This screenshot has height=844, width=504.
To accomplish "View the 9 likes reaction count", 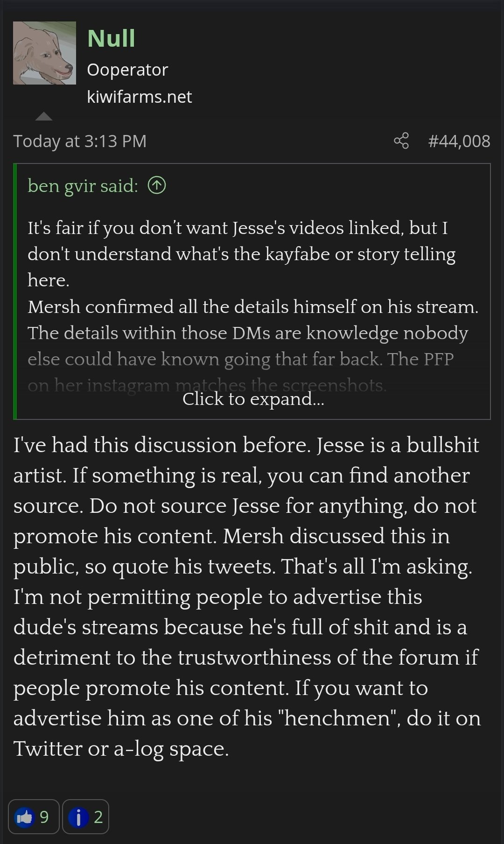I will pyautogui.click(x=44, y=817).
